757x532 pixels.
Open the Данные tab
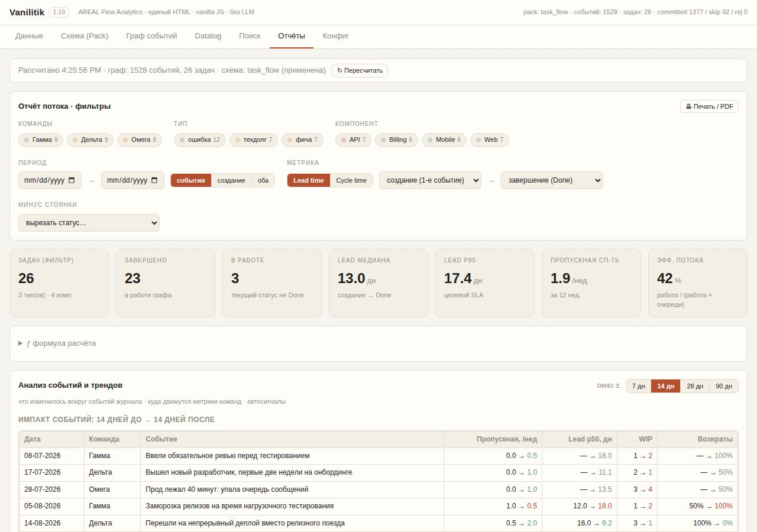click(29, 36)
